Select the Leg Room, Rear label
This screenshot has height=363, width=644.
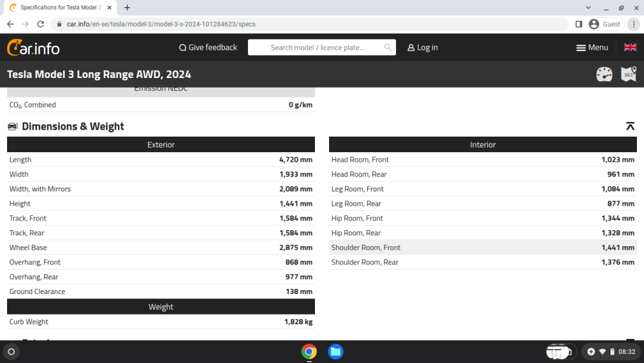tap(356, 204)
